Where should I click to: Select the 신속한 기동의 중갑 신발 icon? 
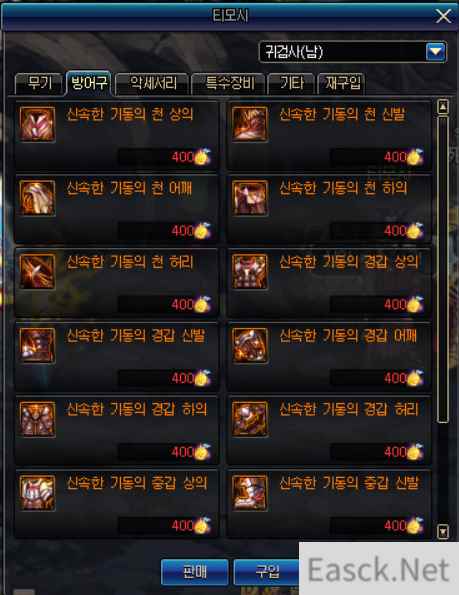click(x=250, y=493)
